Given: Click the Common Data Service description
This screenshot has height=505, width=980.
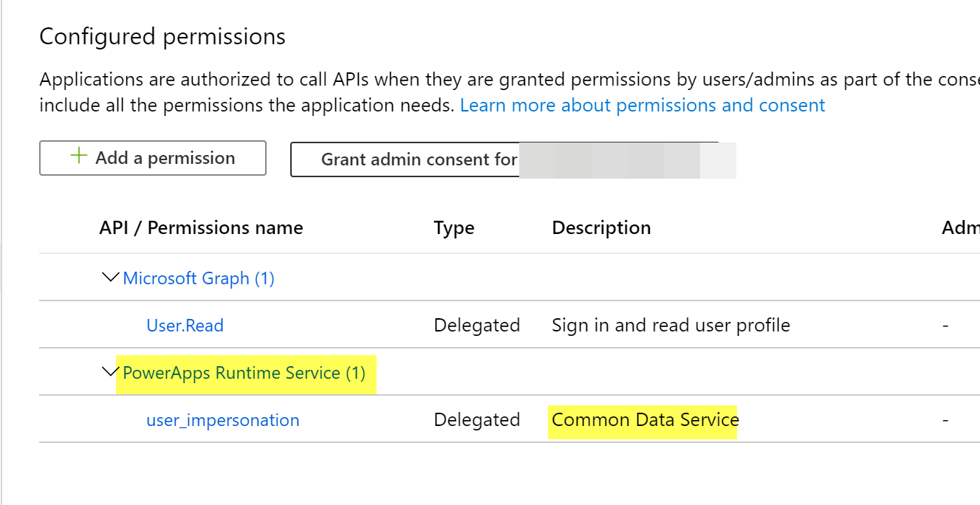Looking at the screenshot, I should 645,420.
